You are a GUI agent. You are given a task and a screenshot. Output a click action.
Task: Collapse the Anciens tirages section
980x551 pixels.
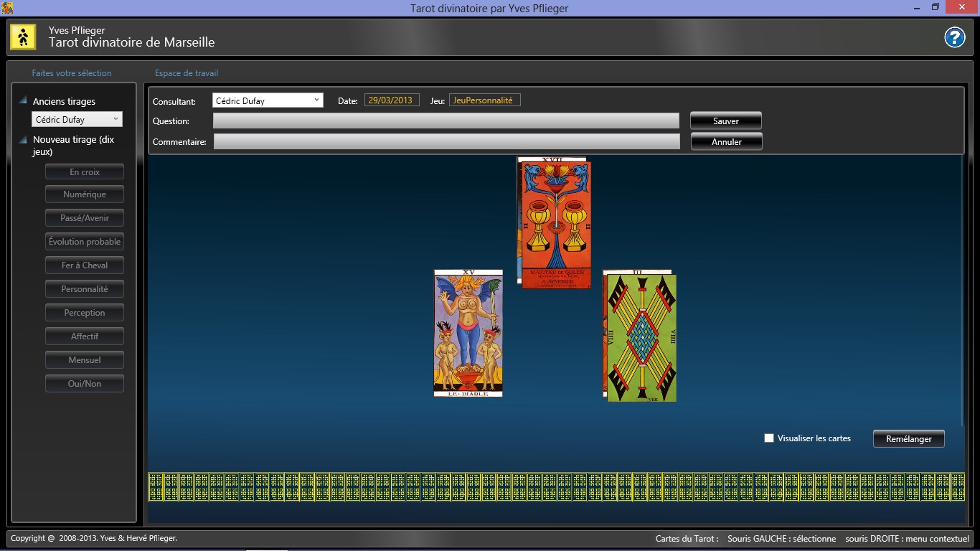click(x=23, y=101)
